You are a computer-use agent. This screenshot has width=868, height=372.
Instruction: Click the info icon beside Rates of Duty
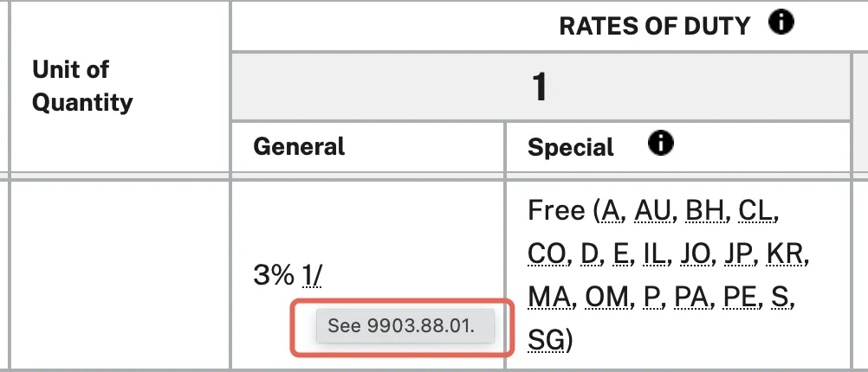(x=781, y=23)
